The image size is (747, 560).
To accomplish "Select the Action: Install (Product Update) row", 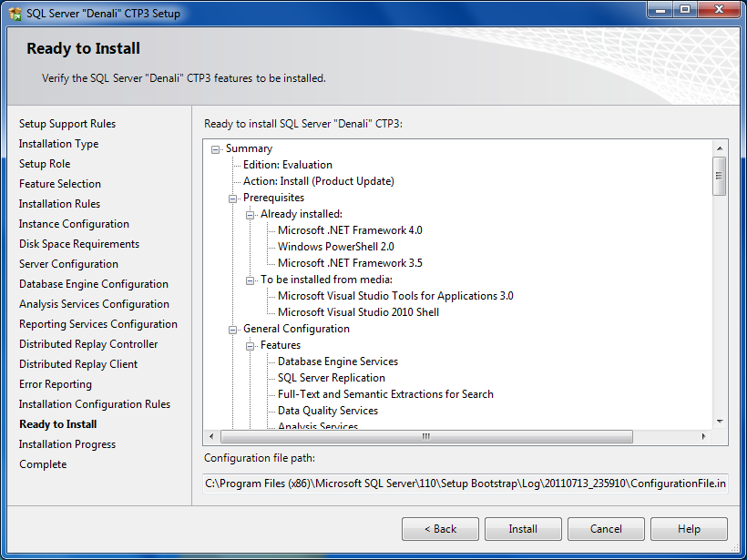I will tap(319, 181).
